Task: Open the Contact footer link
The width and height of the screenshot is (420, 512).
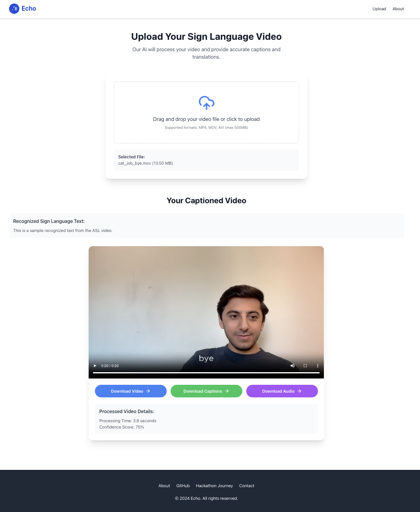Action: (247, 486)
